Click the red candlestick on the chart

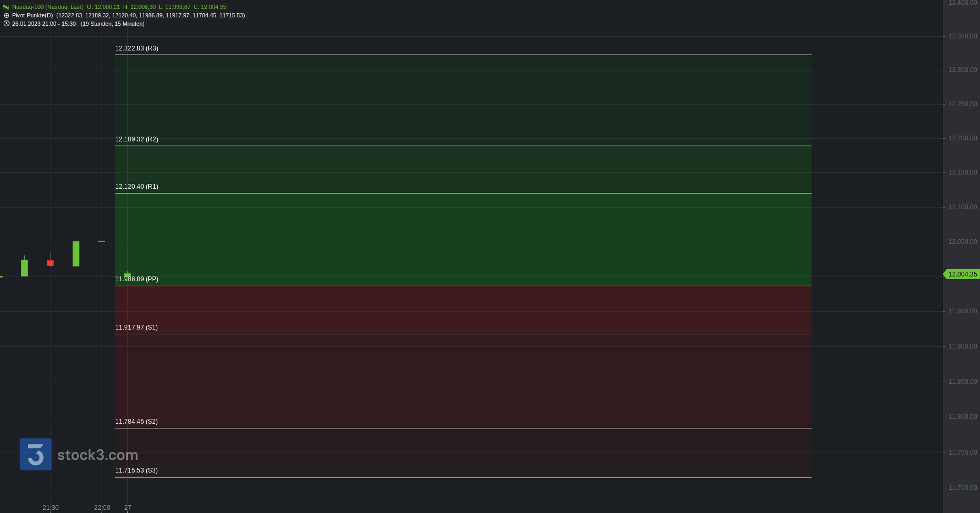[x=50, y=263]
